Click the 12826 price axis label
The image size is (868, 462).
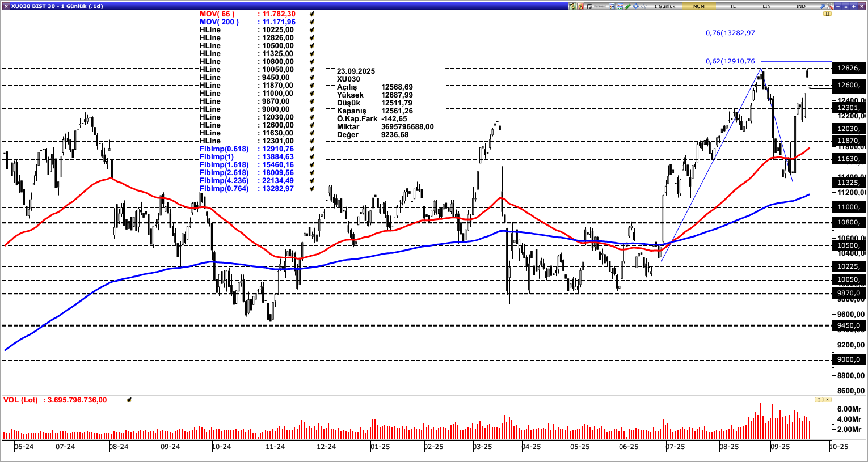click(848, 68)
